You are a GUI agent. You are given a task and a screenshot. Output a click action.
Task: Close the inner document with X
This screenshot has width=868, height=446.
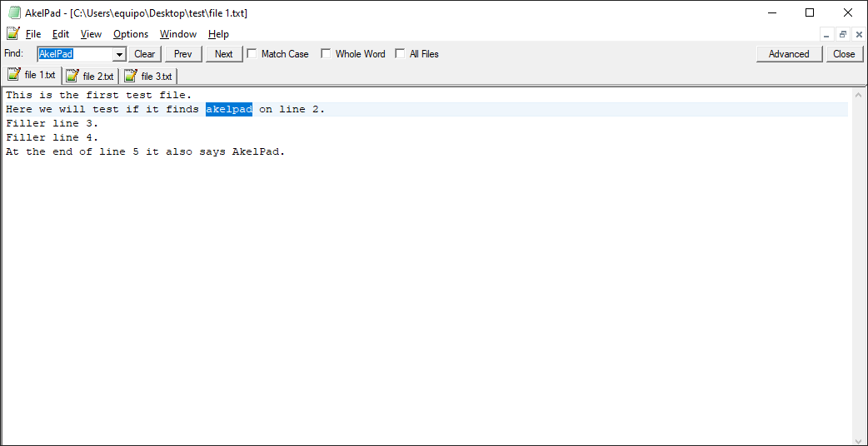click(x=859, y=34)
